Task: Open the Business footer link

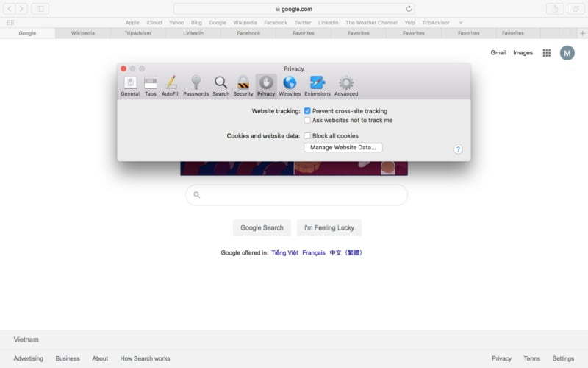Action: 68,358
